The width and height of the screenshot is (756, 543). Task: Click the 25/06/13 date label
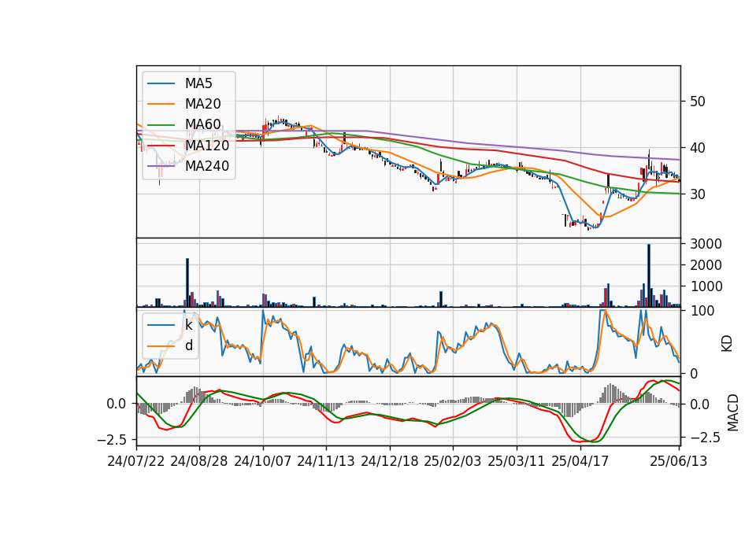pyautogui.click(x=678, y=461)
